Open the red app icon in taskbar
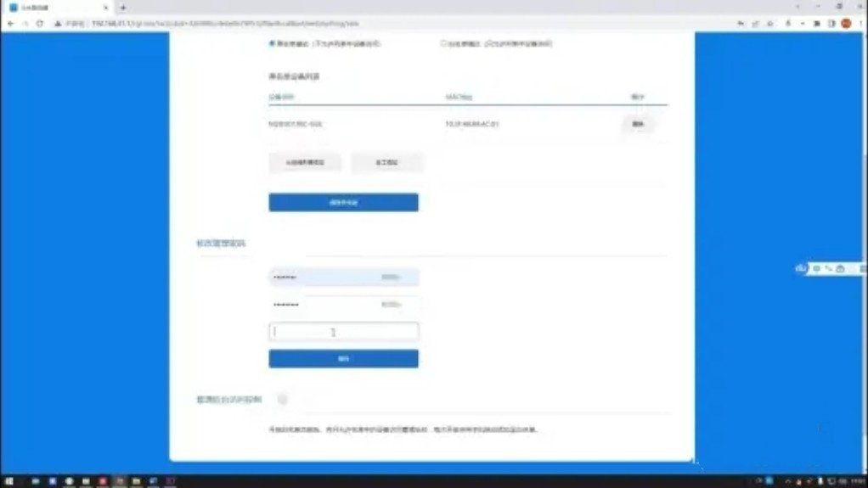868x488 pixels. (x=103, y=481)
